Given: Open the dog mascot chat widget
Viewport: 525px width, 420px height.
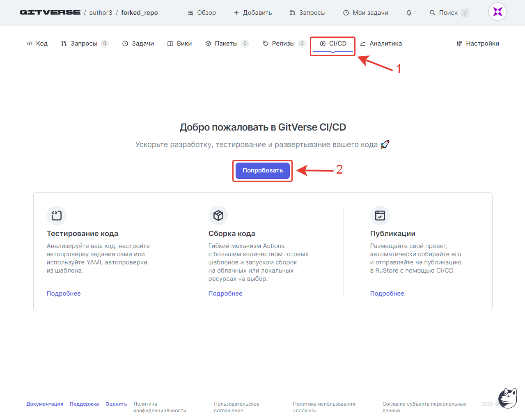Looking at the screenshot, I should tap(508, 398).
